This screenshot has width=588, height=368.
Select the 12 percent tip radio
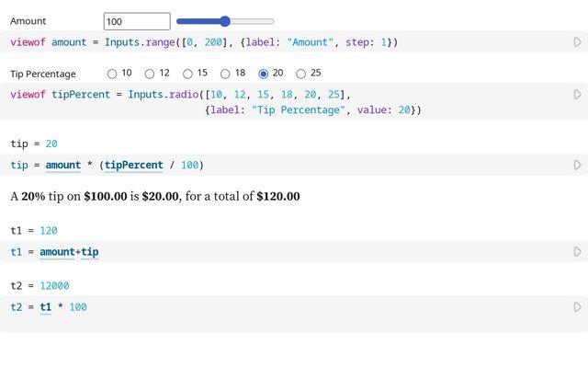pos(150,74)
